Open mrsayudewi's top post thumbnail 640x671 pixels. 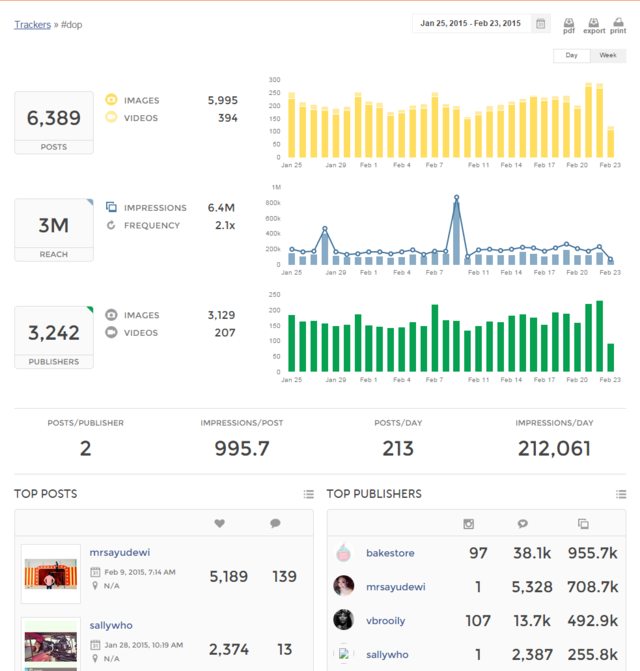coord(50,574)
